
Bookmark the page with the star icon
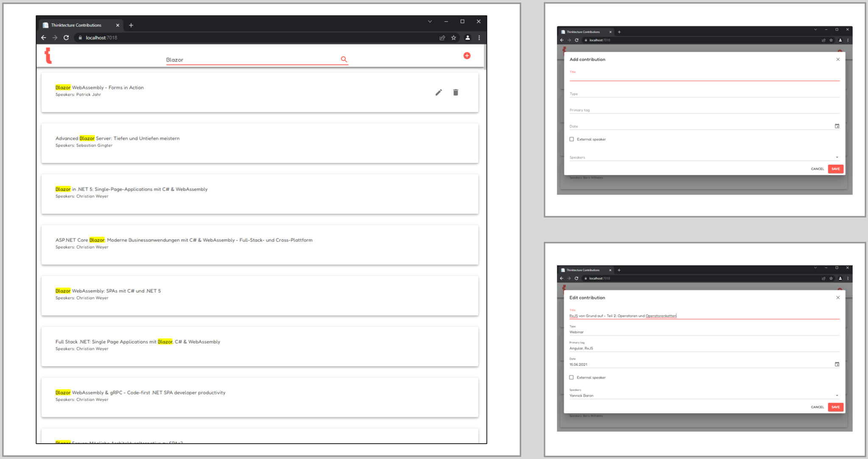[x=453, y=37]
